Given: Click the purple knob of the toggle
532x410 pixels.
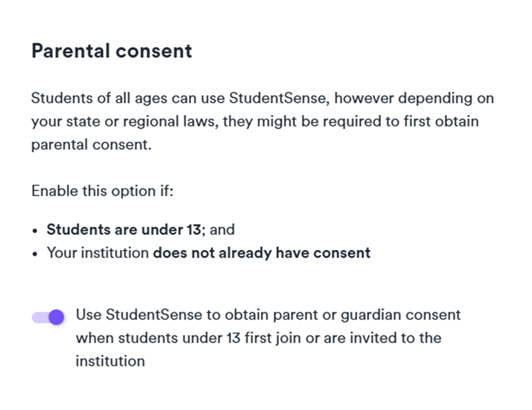Looking at the screenshot, I should click(56, 317).
